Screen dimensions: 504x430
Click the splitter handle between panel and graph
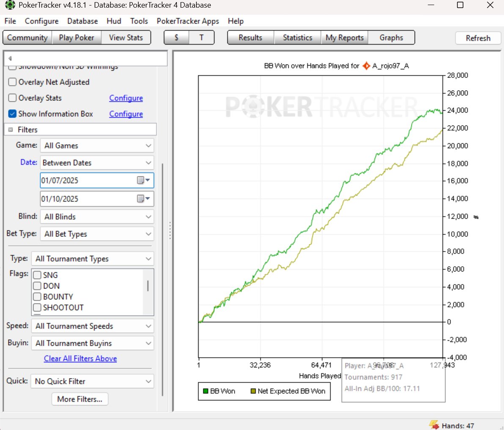point(170,230)
